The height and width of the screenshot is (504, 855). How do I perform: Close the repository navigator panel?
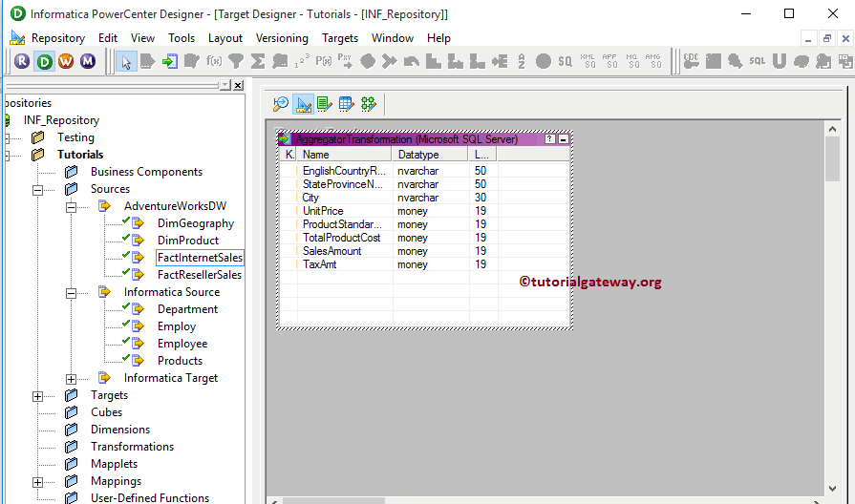click(238, 85)
